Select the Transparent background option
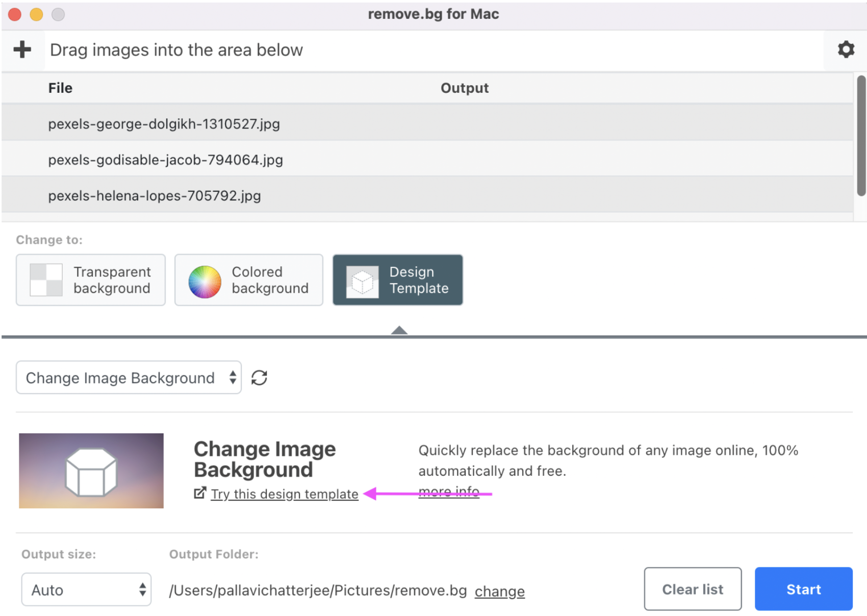This screenshot has height=616, width=867. [91, 280]
